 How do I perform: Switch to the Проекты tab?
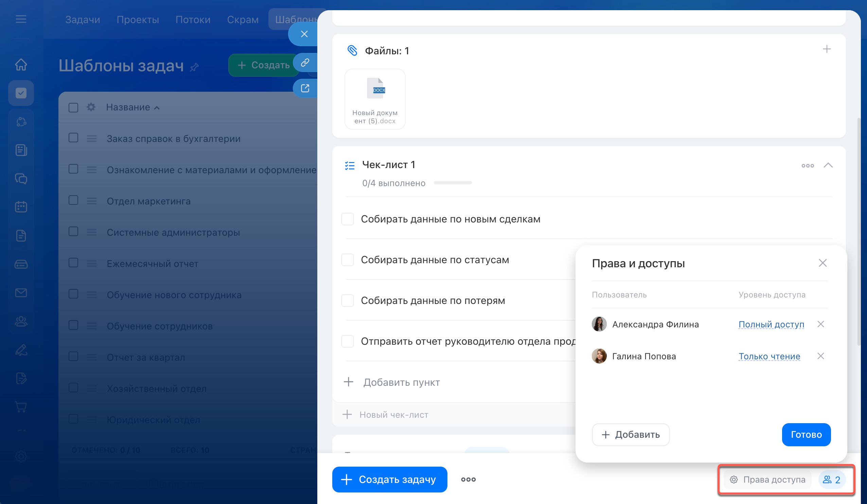tap(138, 20)
